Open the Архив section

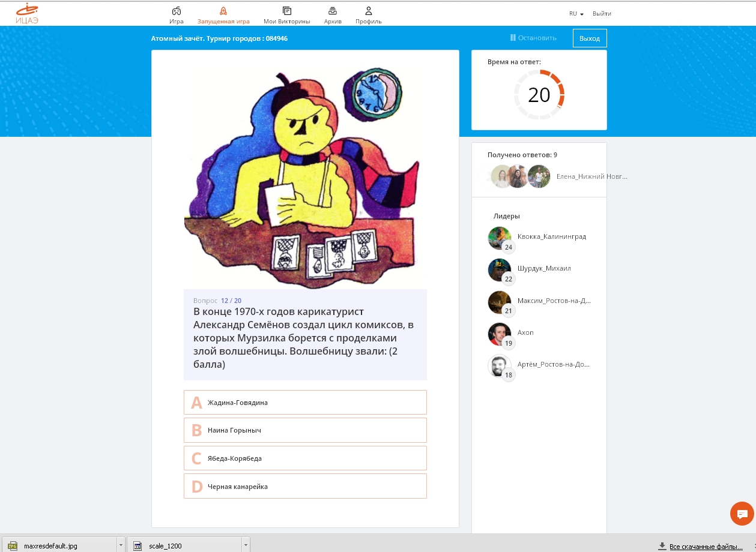click(x=333, y=16)
